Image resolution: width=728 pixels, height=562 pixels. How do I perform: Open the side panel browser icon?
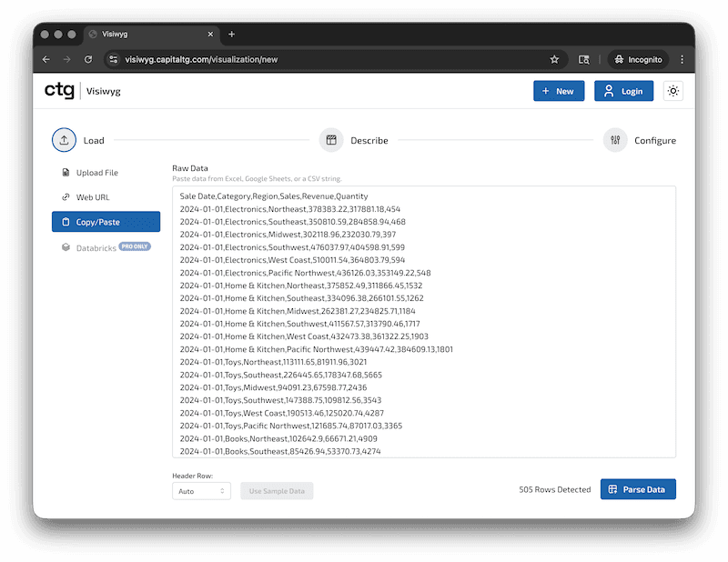click(x=584, y=59)
